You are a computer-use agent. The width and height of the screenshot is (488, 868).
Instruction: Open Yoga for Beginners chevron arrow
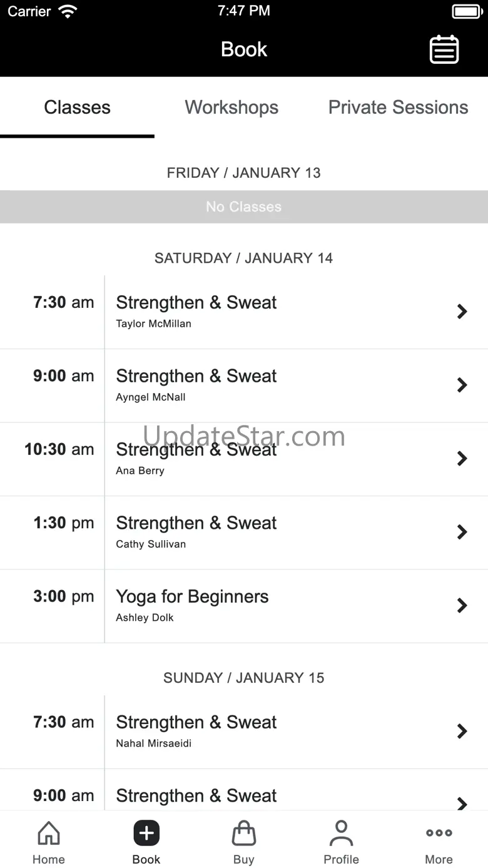(x=462, y=605)
